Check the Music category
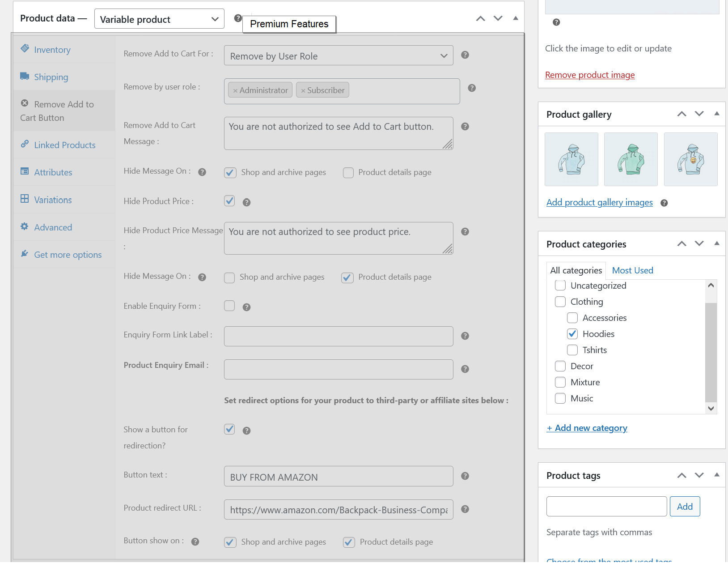This screenshot has height=567, width=728. [560, 398]
